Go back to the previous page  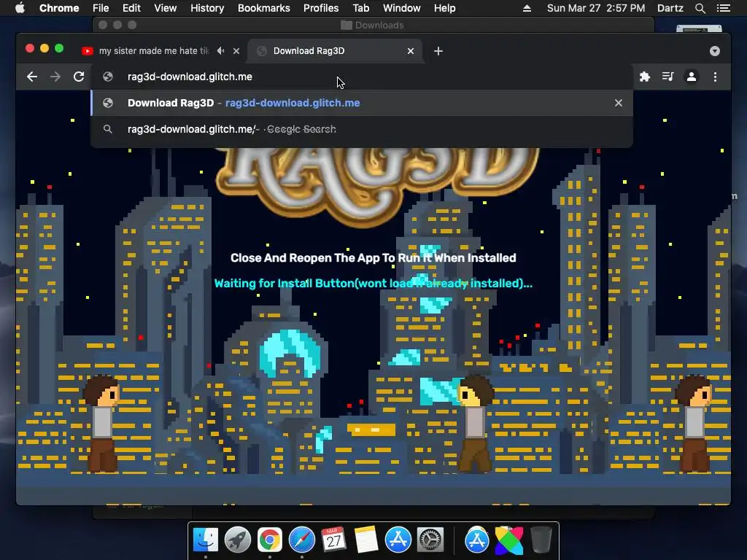32,77
